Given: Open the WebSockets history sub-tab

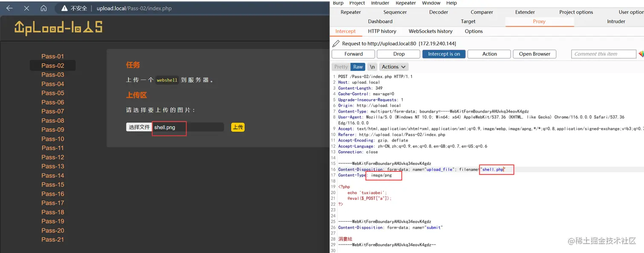Looking at the screenshot, I should [431, 31].
